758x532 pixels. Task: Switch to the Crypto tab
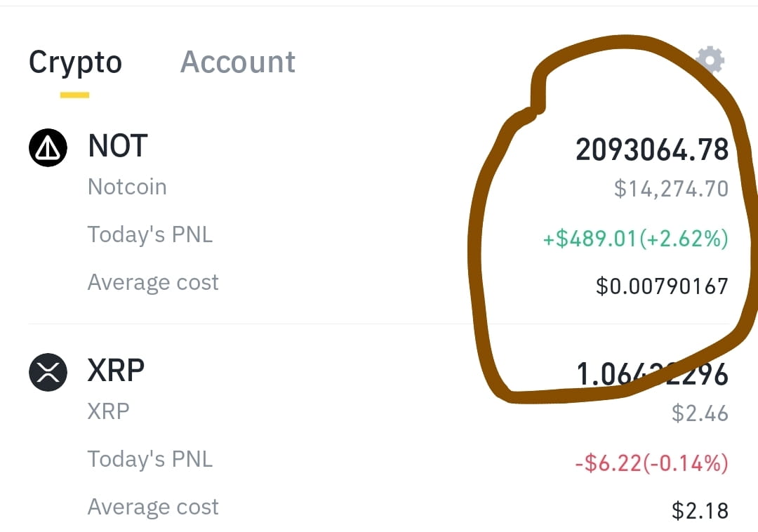pos(75,63)
